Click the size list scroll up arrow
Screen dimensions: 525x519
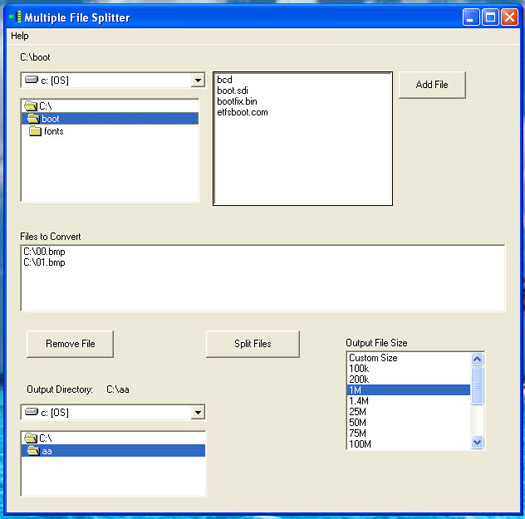477,359
